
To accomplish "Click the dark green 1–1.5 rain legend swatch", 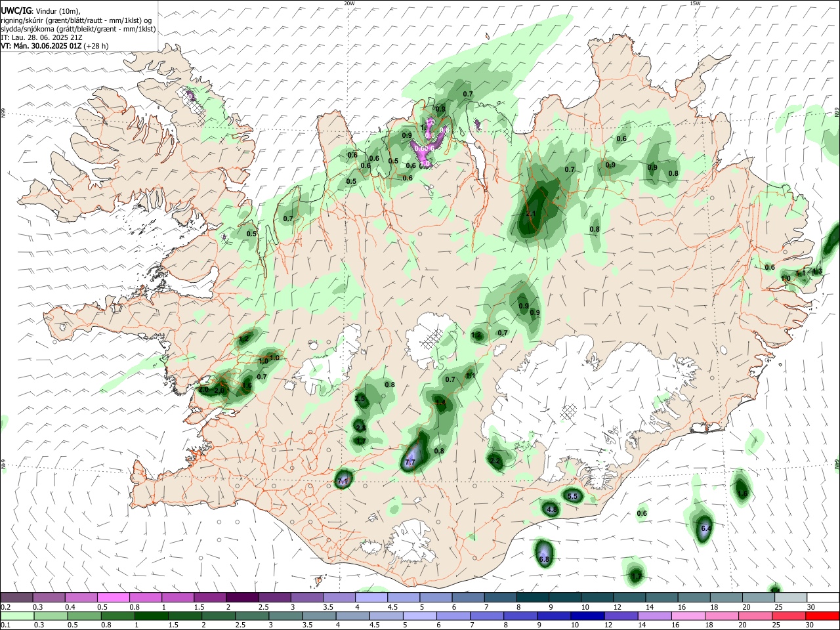I will (x=150, y=616).
